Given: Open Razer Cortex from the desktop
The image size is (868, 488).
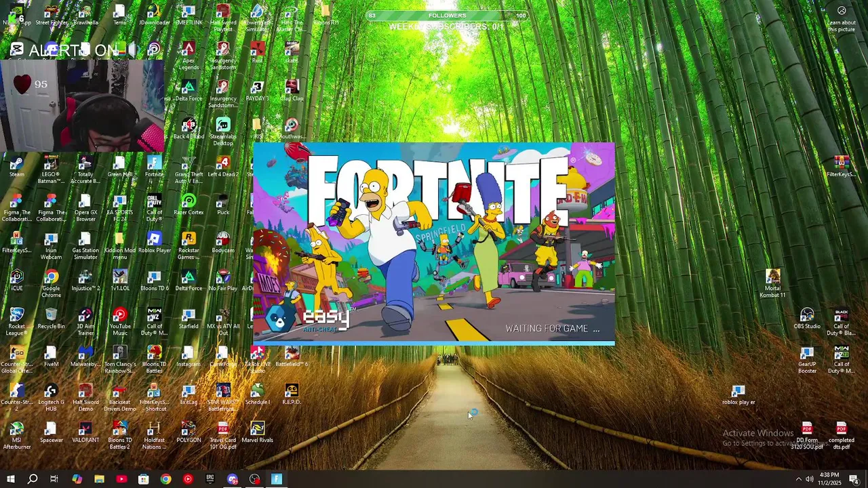Looking at the screenshot, I should 189,205.
